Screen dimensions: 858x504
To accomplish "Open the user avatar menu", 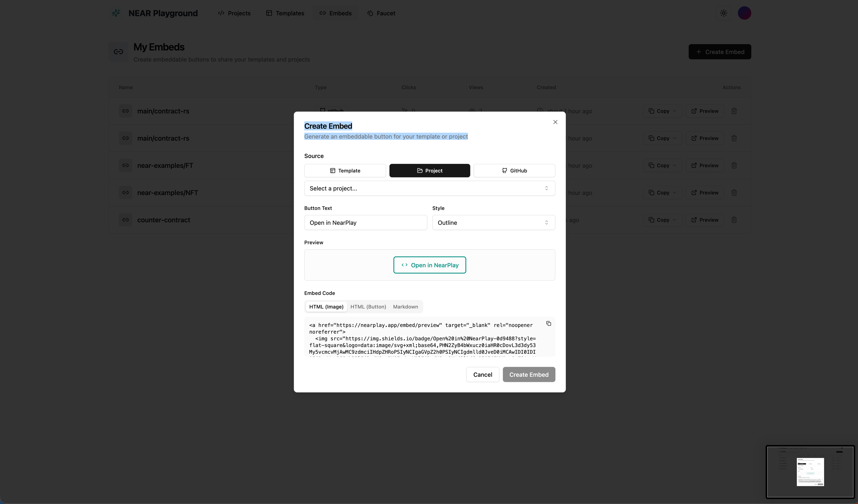I will [744, 13].
